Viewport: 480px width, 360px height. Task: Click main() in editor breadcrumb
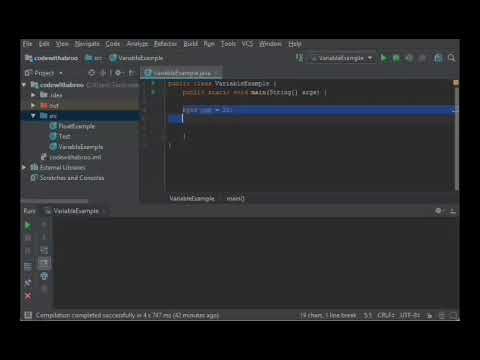(x=235, y=199)
